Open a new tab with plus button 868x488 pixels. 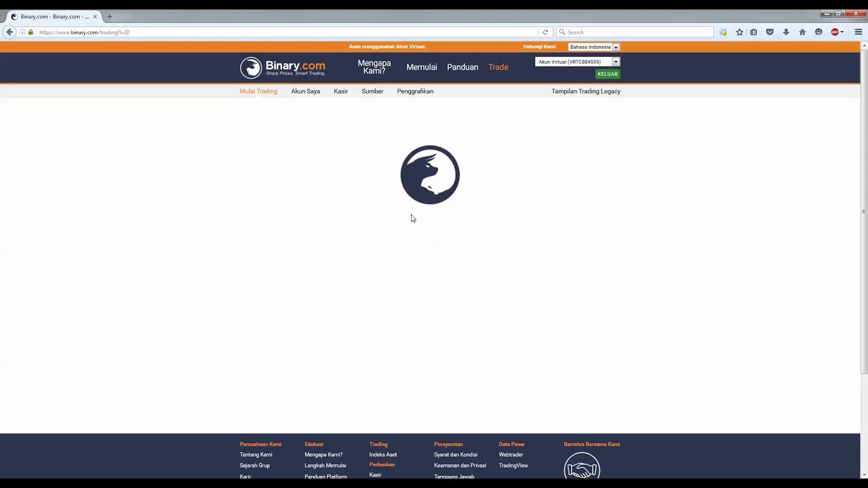pos(109,16)
